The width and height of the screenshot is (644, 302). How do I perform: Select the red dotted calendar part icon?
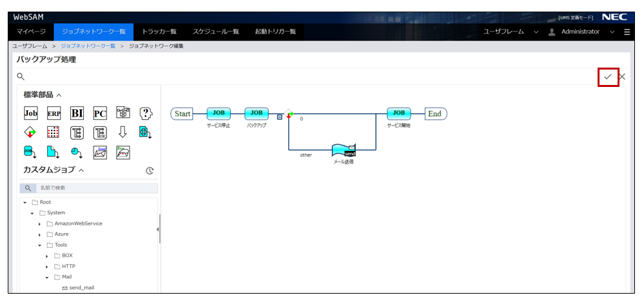point(54,133)
